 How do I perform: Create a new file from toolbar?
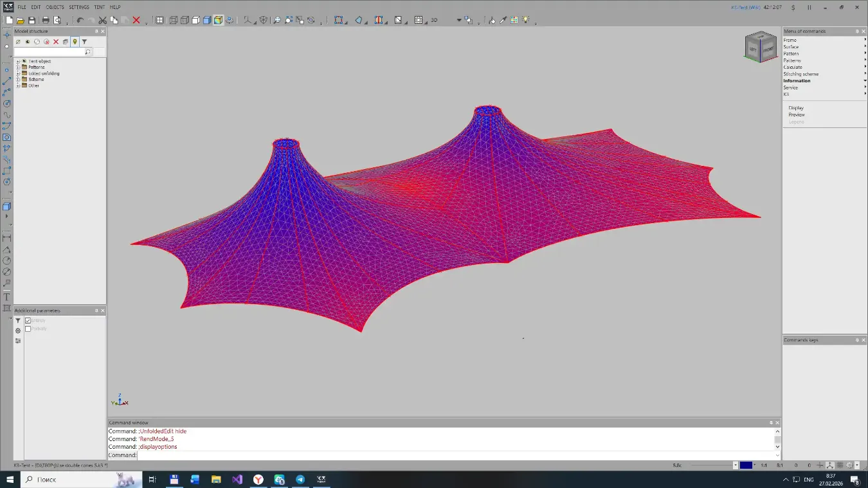coord(10,20)
